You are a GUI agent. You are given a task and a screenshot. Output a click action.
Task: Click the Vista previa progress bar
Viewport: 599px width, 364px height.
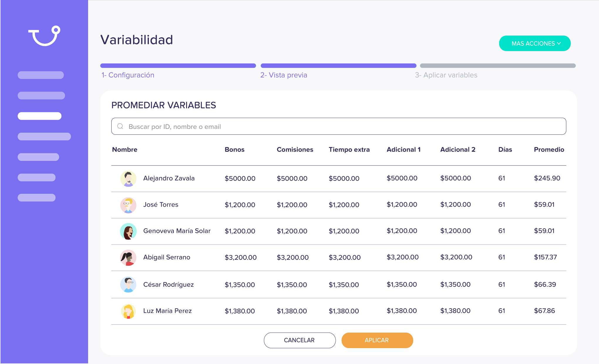coord(338,65)
